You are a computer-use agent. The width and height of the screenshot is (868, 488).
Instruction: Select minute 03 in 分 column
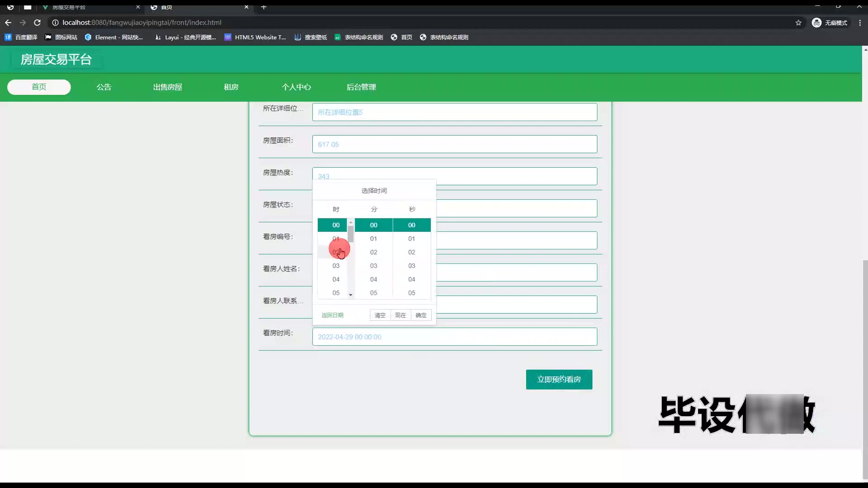(373, 266)
